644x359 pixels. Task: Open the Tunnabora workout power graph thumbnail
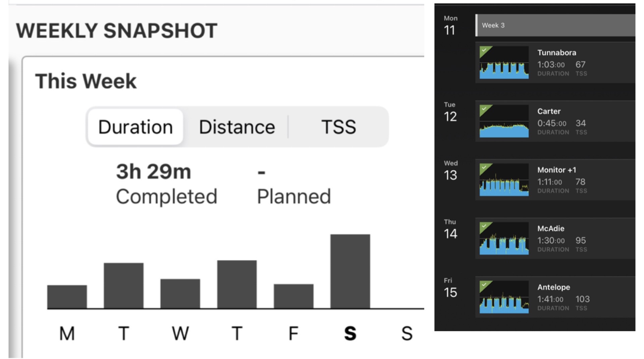click(504, 63)
